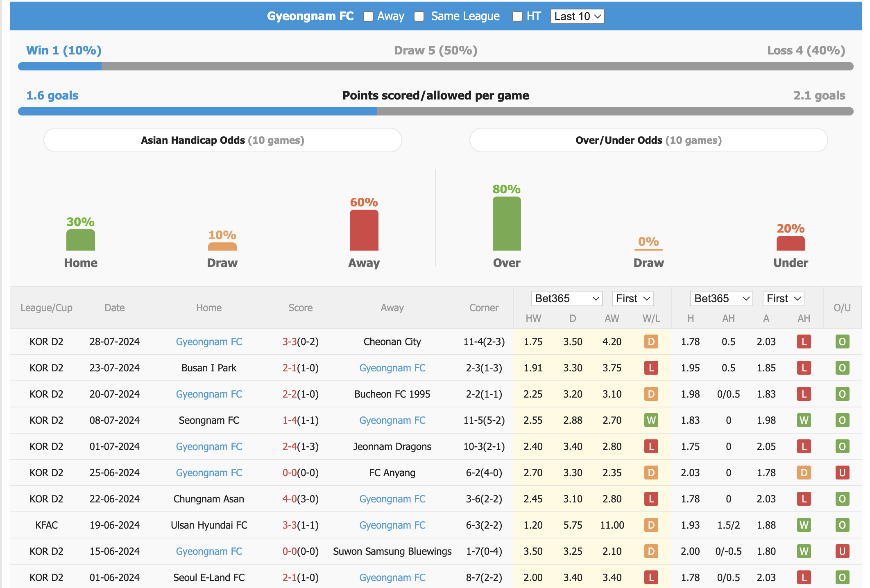Click L result badge in Chungnam Asan row

click(x=651, y=499)
